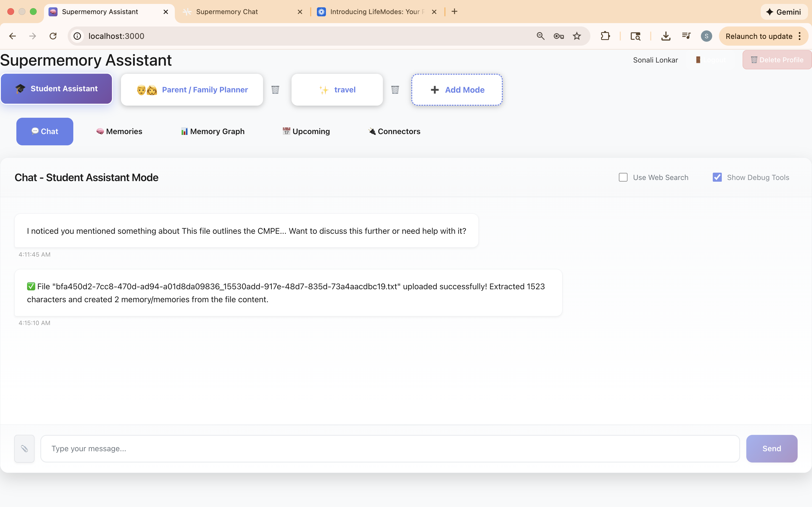Click the paperclip attach file icon
Viewport: 812px width, 507px height.
tap(24, 448)
